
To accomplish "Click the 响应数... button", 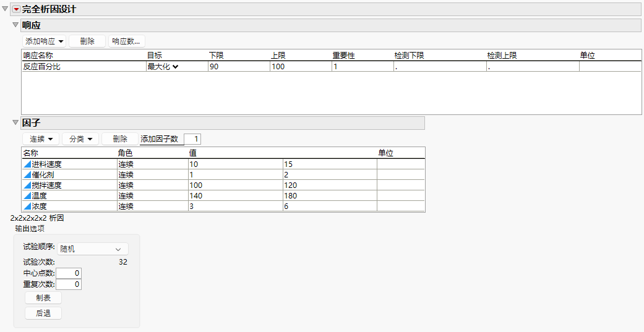I will [x=126, y=41].
